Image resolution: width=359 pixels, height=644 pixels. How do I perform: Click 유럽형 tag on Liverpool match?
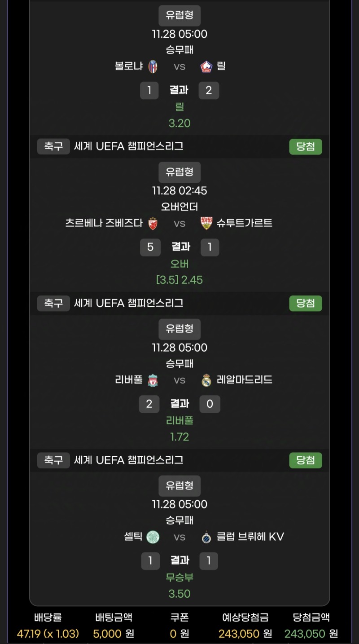coord(179,329)
